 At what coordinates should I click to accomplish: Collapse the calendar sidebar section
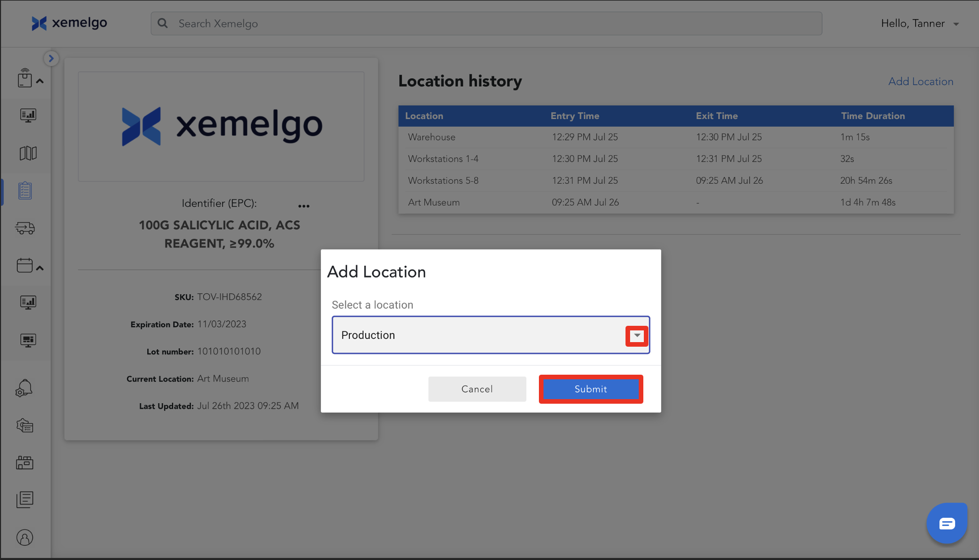click(x=40, y=268)
